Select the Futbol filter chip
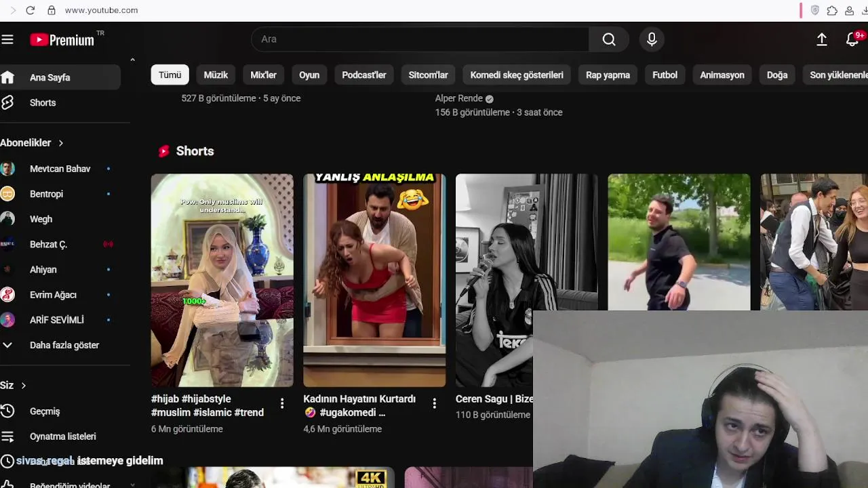868x488 pixels. [x=665, y=75]
